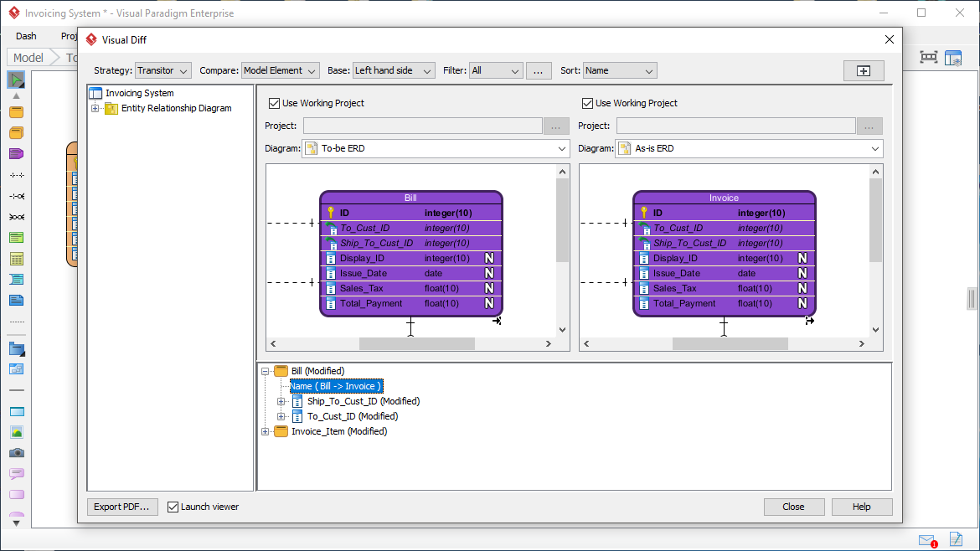Pick the orange entity tool in palette

(x=16, y=112)
